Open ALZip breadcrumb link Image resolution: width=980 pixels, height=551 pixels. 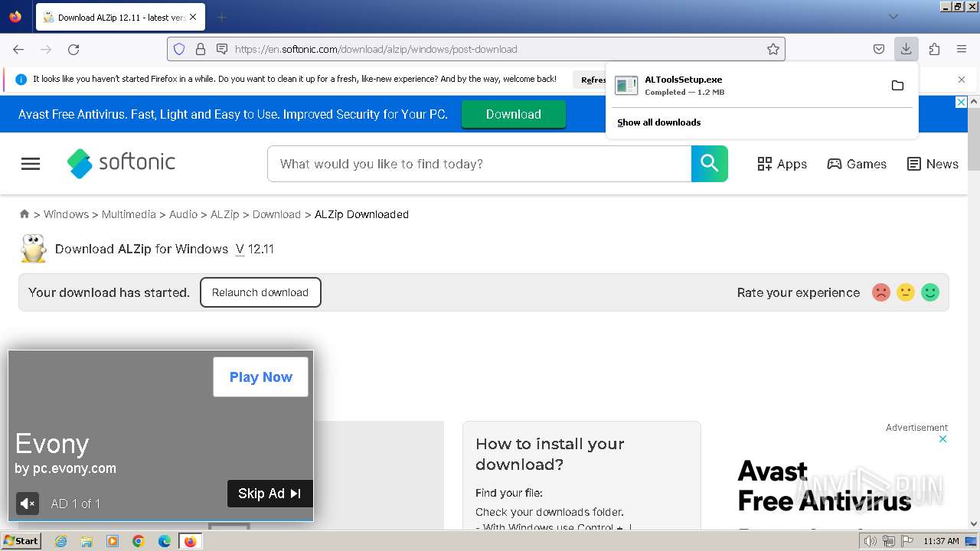pos(225,214)
